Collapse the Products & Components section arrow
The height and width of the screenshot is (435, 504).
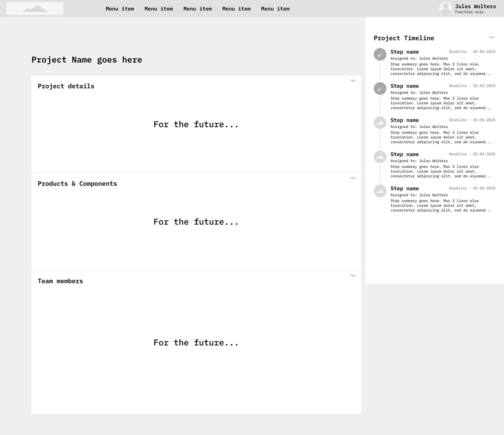[x=353, y=178]
